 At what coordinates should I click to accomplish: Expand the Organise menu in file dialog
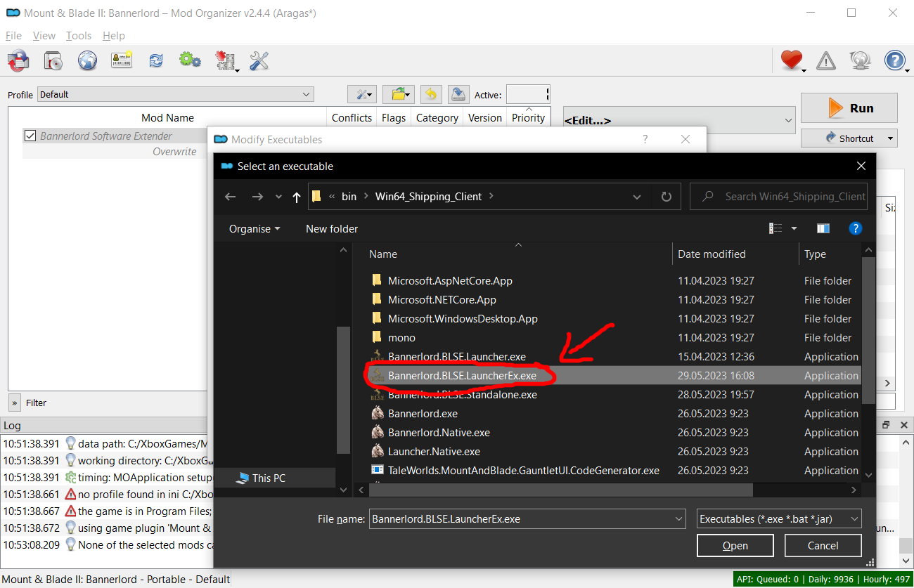point(254,228)
